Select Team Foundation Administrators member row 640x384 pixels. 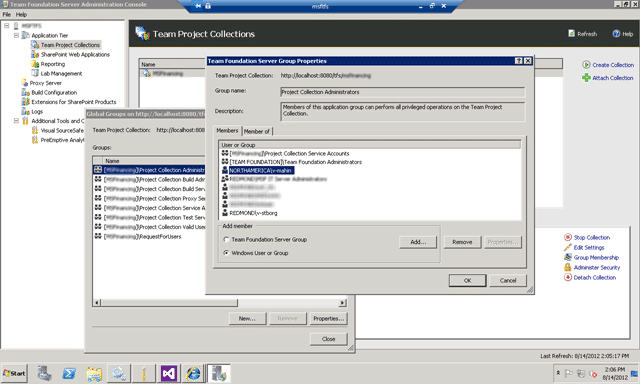[291, 162]
